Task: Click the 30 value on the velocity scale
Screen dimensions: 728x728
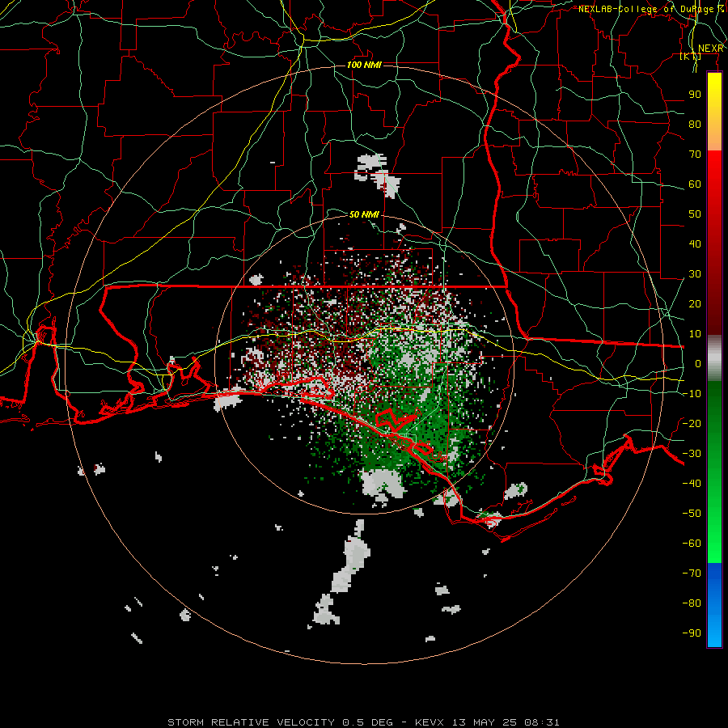Action: (x=695, y=274)
